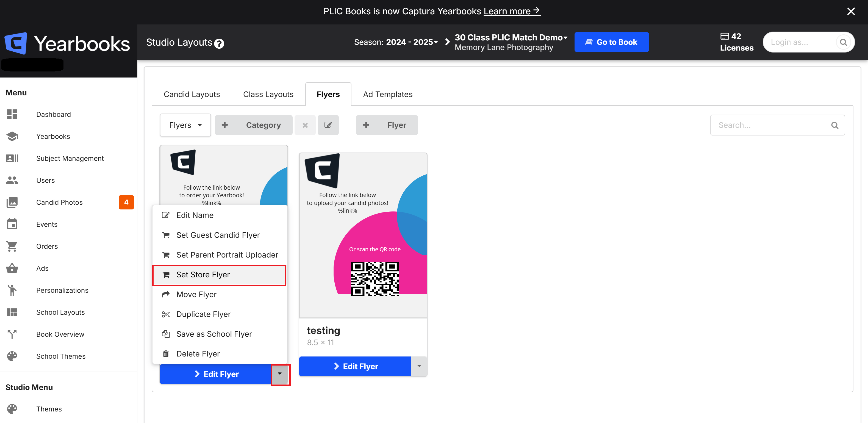Click the Personalizations figure icon
The width and height of the screenshot is (868, 423).
(12, 290)
